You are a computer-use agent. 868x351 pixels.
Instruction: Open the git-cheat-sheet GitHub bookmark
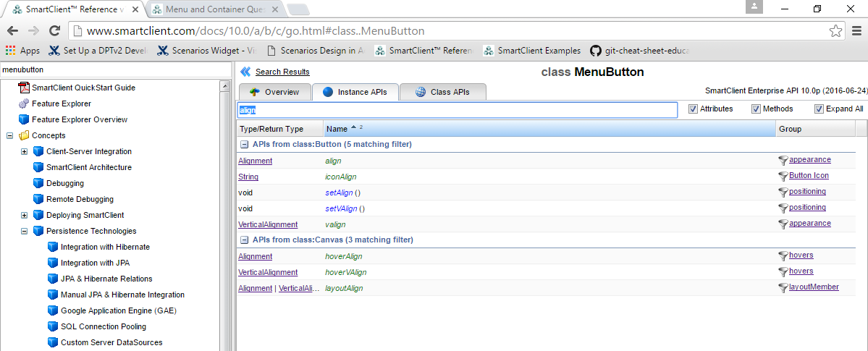click(640, 51)
